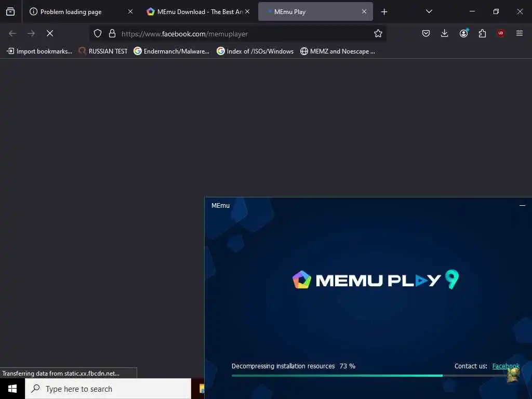
Task: Open the Firefox account icon
Action: pyautogui.click(x=463, y=33)
